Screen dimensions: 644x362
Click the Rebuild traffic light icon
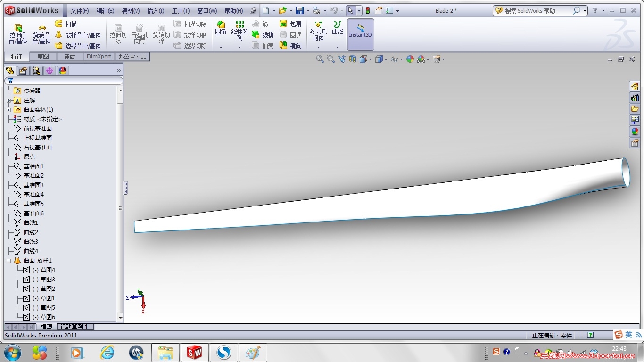click(x=368, y=10)
